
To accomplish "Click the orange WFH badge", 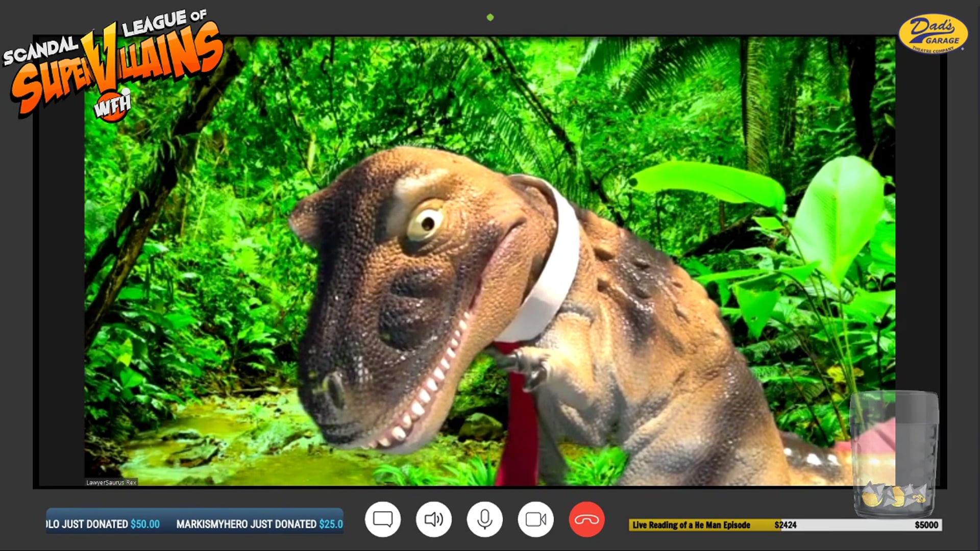I will pyautogui.click(x=112, y=106).
